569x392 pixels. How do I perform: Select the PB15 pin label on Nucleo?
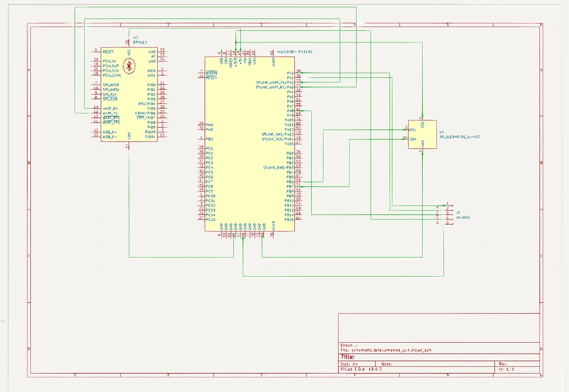tap(289, 220)
